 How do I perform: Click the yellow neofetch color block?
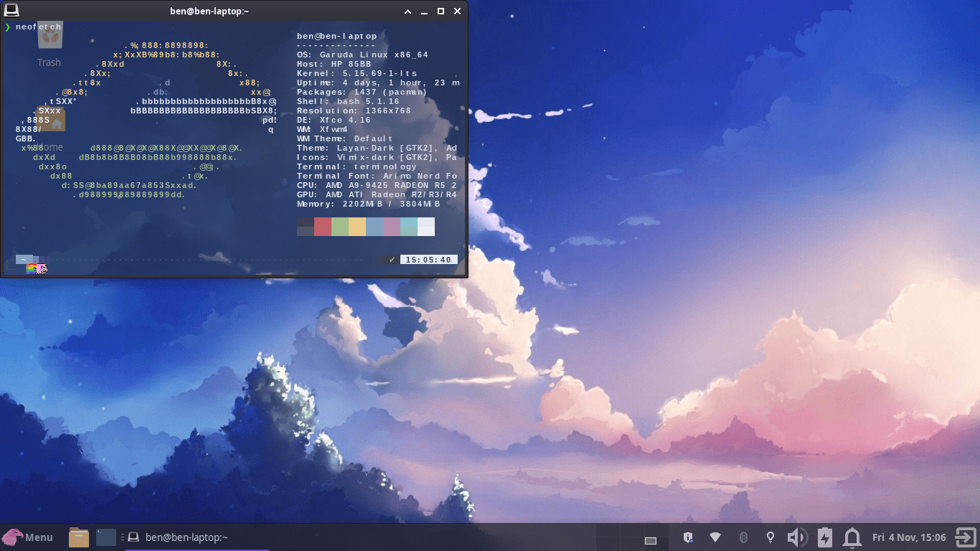click(x=357, y=227)
